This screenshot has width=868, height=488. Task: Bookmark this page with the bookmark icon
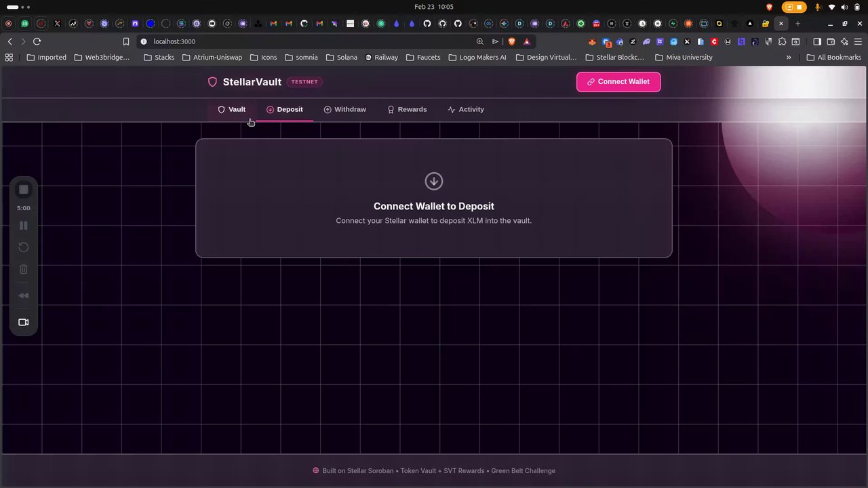[125, 41]
